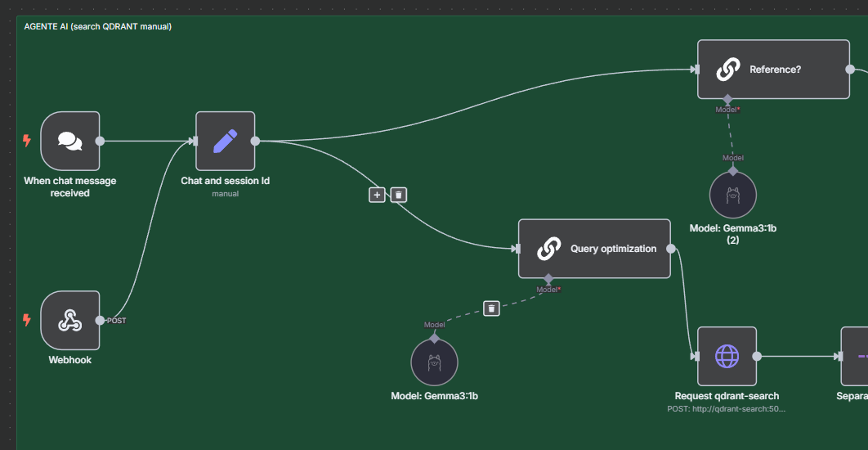The image size is (868, 450).
Task: Click the Webhook POST output connector
Action: [100, 321]
